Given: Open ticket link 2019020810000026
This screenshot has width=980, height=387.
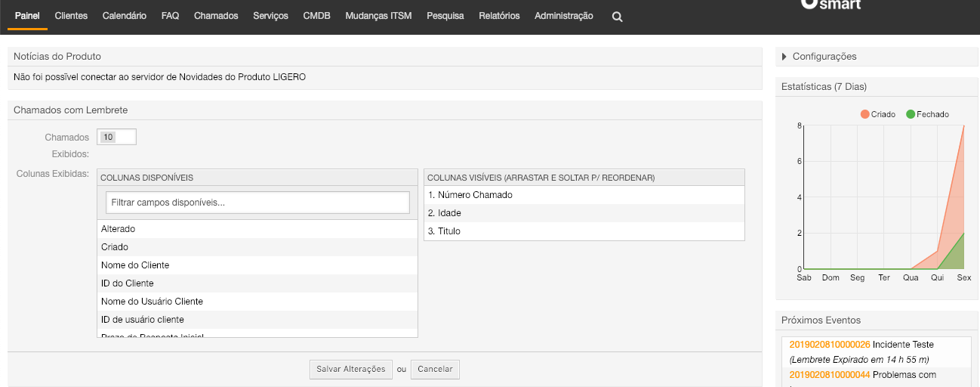Looking at the screenshot, I should [x=830, y=345].
